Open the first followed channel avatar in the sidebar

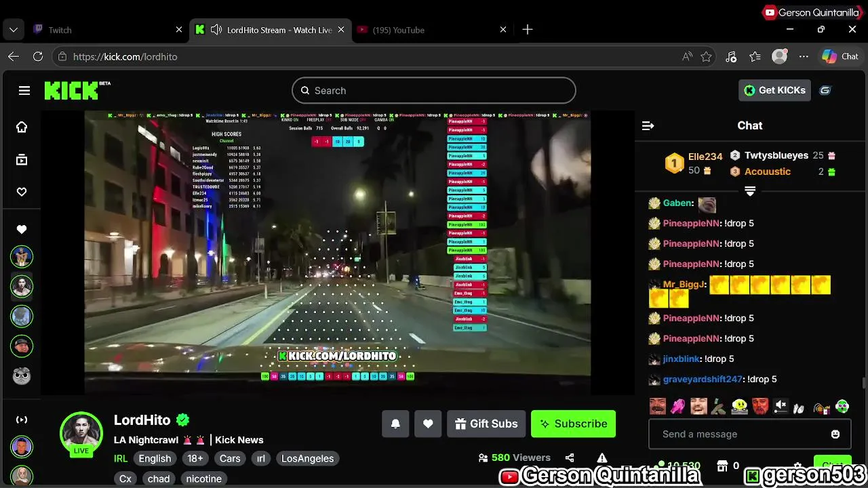pyautogui.click(x=22, y=256)
